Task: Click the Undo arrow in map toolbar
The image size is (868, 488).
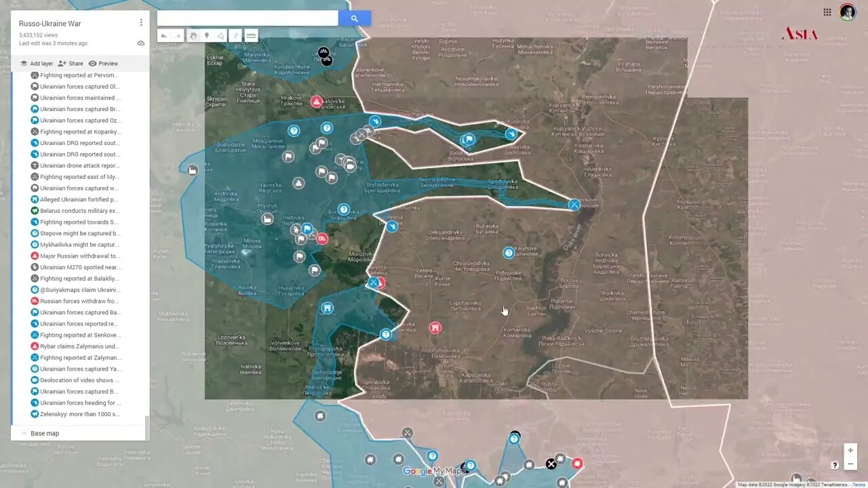Action: pos(163,36)
